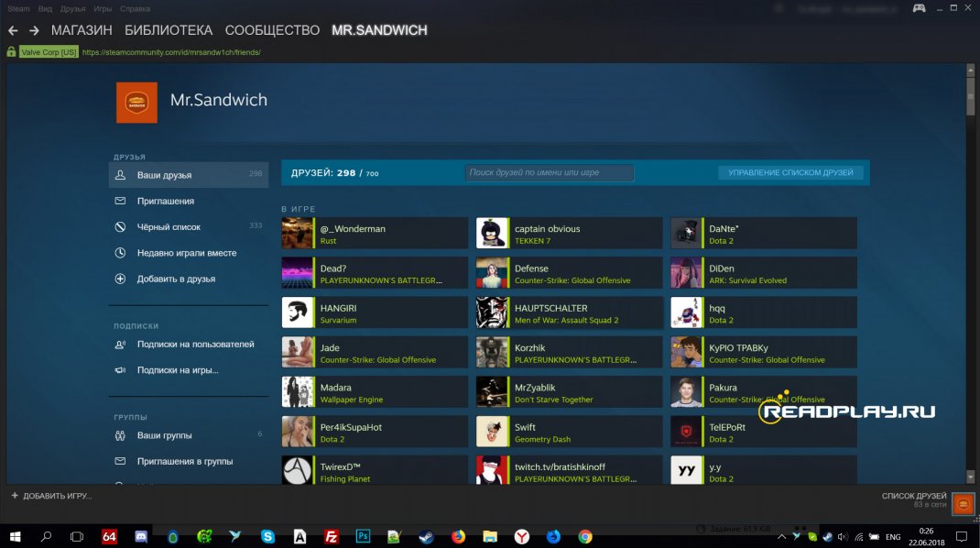This screenshot has width=980, height=548.
Task: Open the friend named DaNte*
Action: pyautogui.click(x=764, y=233)
